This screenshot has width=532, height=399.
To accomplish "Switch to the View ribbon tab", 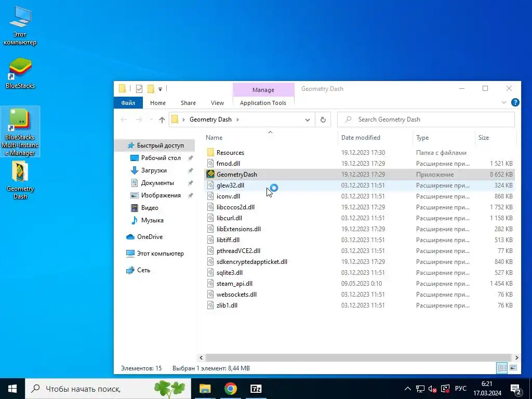I will click(x=217, y=103).
